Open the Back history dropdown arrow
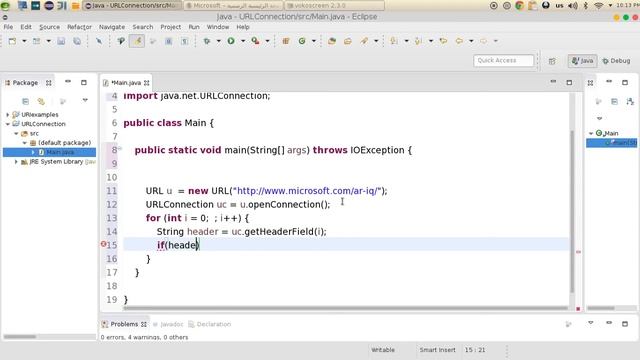 coord(471,41)
